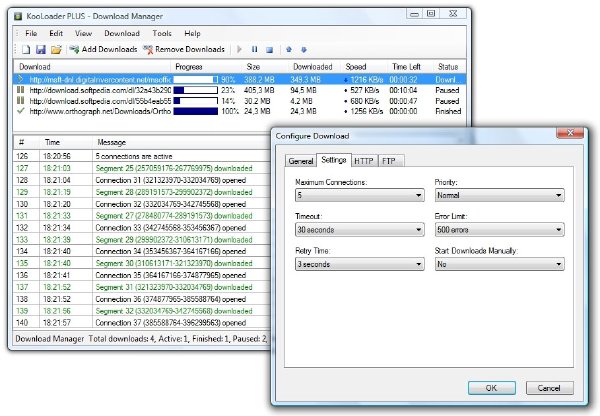Image resolution: width=600 pixels, height=416 pixels.
Task: Click the New document toolbar icon
Action: [26, 49]
